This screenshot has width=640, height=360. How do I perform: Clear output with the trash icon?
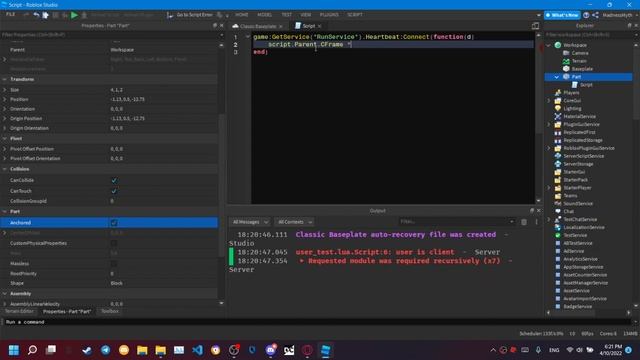tap(524, 222)
